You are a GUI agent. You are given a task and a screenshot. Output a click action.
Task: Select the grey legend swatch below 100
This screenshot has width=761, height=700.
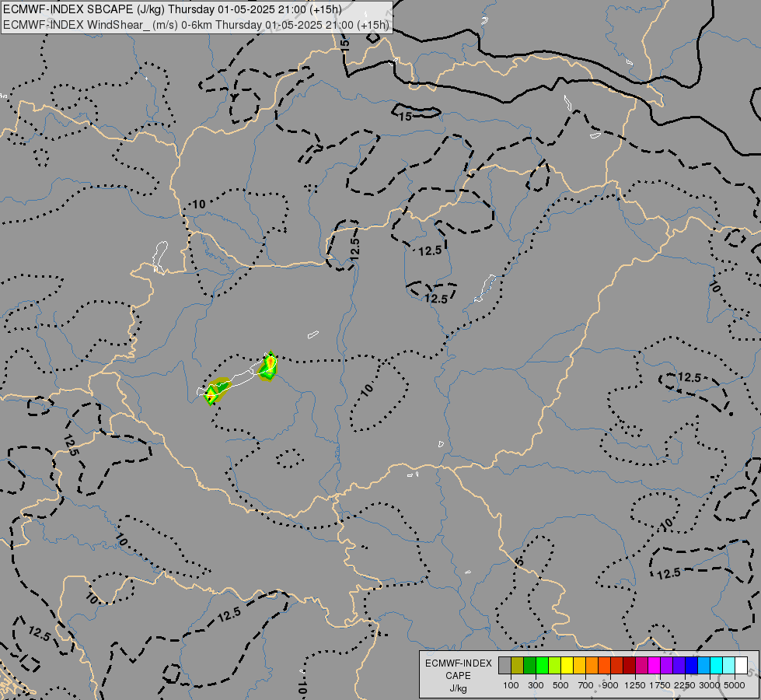tap(504, 666)
